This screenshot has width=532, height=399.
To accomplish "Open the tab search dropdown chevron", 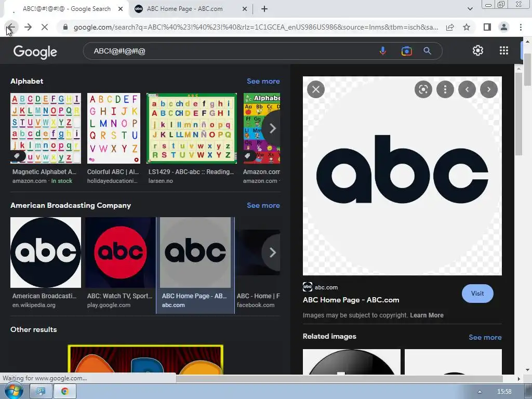I will click(470, 9).
